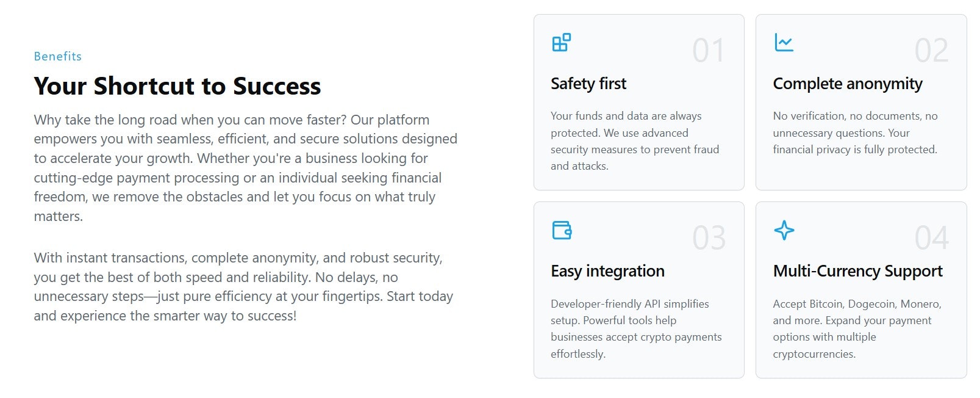Screen dimensions: 980x398
Task: Click the paragraph starting Why take the long road
Action: 245,168
